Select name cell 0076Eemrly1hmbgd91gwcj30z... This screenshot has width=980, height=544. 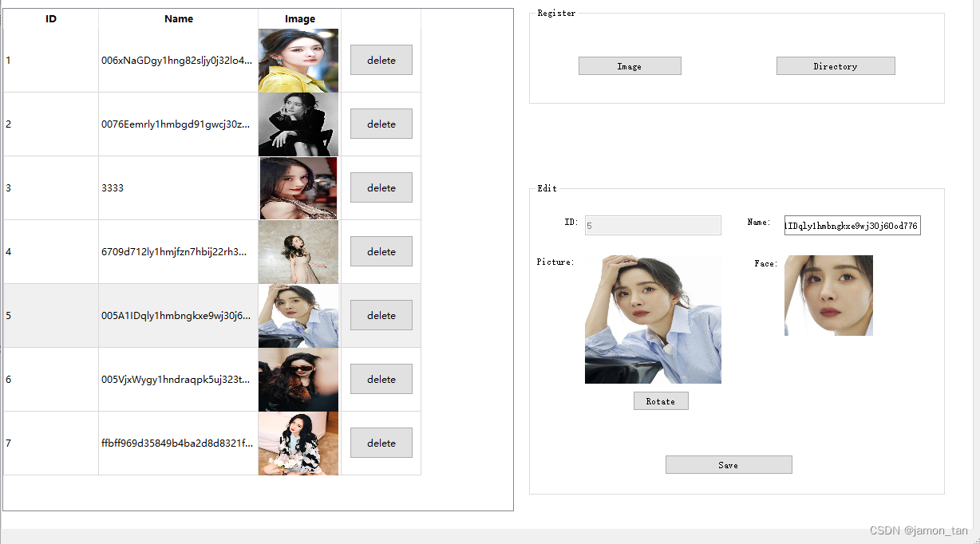(x=179, y=124)
